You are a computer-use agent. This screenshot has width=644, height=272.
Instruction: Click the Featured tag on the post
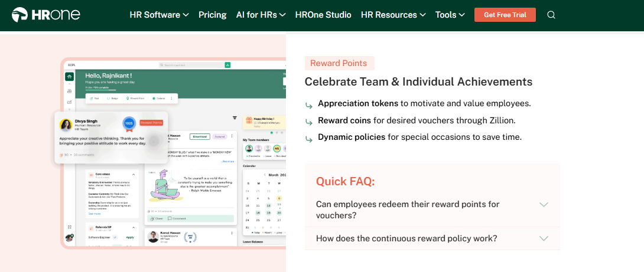point(220,136)
